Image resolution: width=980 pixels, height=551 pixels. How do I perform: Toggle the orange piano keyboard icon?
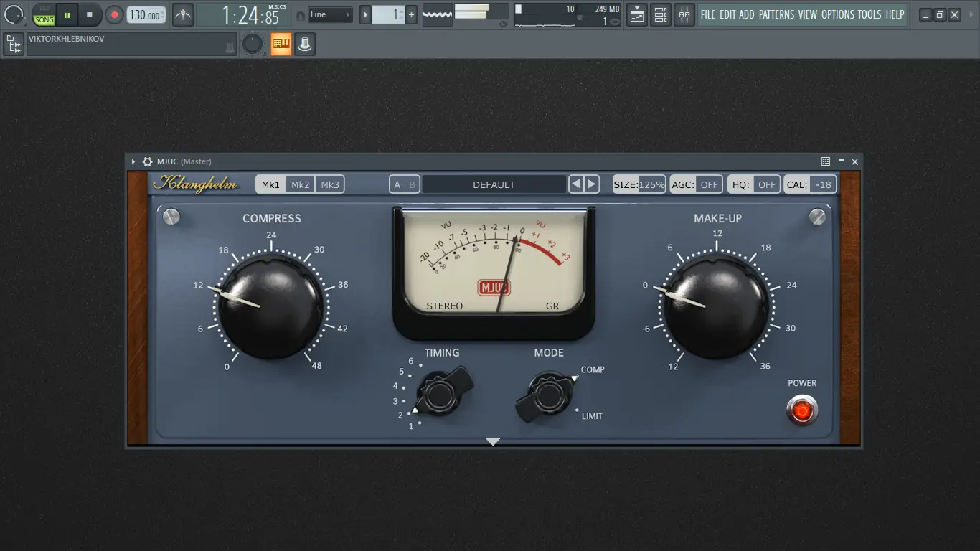(281, 44)
